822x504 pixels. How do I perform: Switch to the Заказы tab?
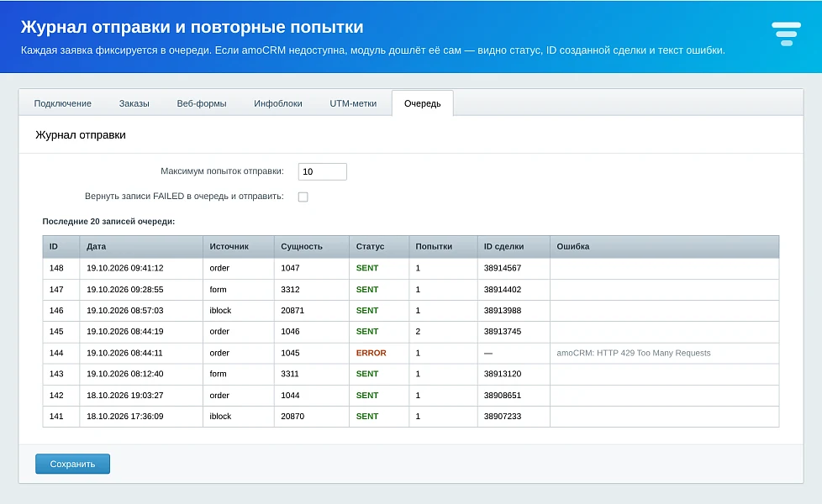(134, 103)
